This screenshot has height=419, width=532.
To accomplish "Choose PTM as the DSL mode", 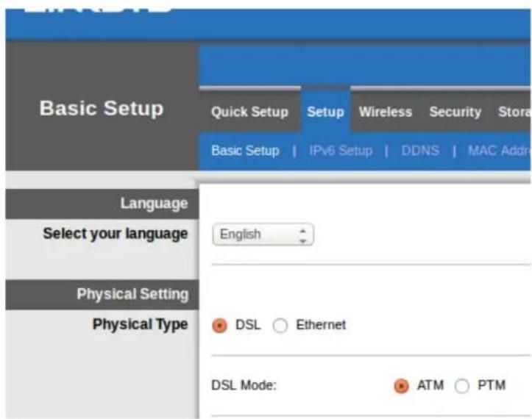I will click(462, 386).
